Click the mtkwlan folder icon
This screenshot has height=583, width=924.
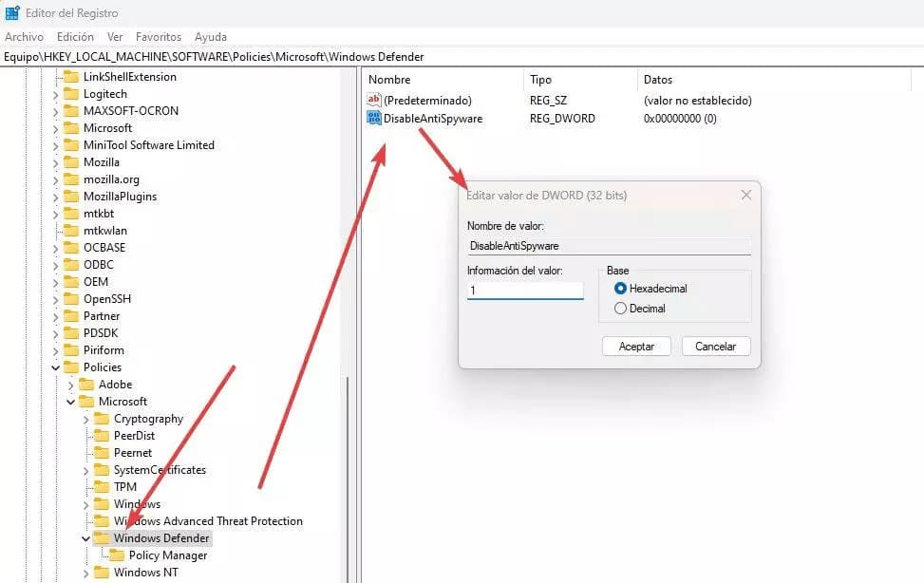point(71,231)
